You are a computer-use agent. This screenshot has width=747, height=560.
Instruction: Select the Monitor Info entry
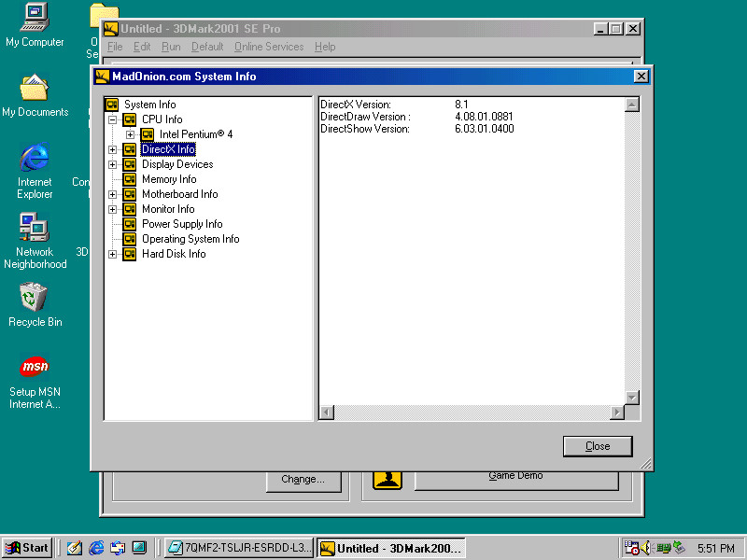pos(168,209)
